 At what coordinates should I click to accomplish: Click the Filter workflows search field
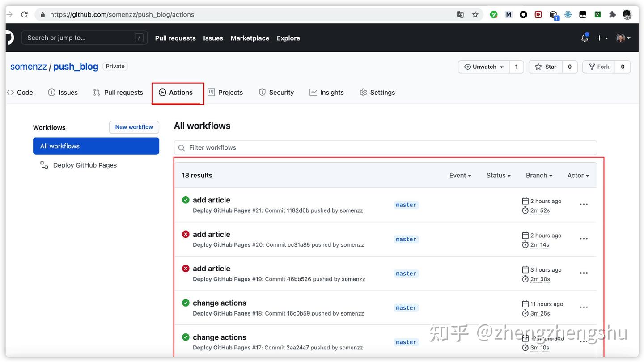pos(386,147)
